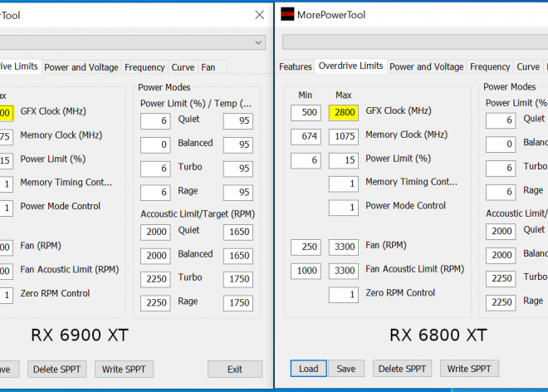Click the Balanced acoustic limit field showing 2000 in the RX 6900 XT window
This screenshot has height=392, width=548.
coord(155,256)
